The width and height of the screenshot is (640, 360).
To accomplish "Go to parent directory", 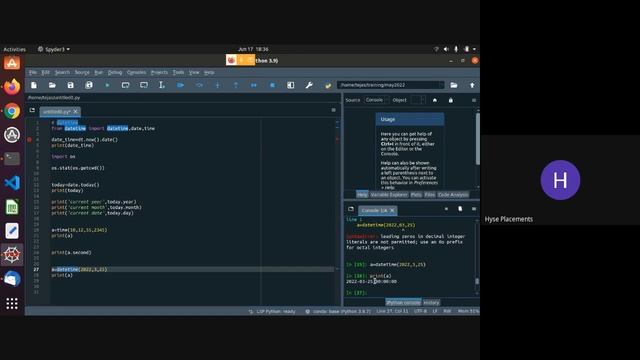I will [x=472, y=85].
